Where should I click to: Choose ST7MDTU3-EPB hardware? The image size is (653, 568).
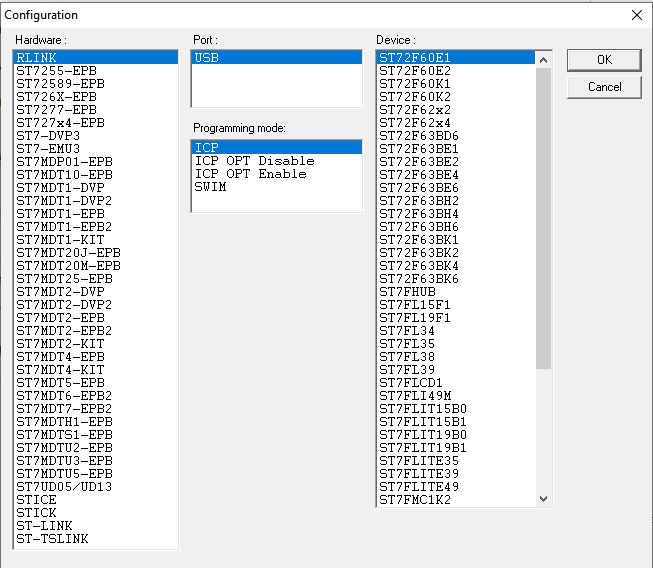click(x=96, y=461)
